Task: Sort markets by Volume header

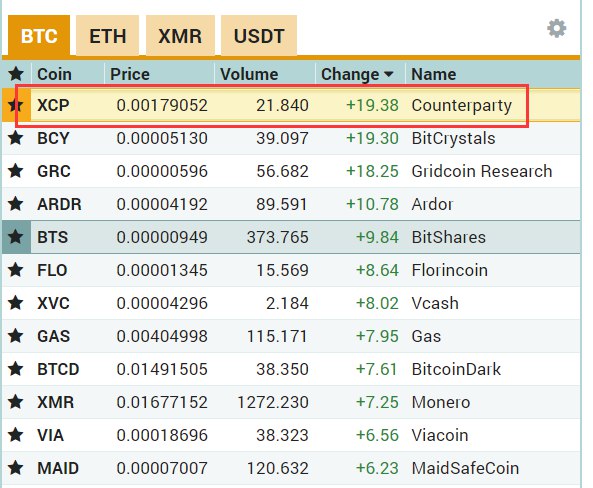Action: (249, 74)
